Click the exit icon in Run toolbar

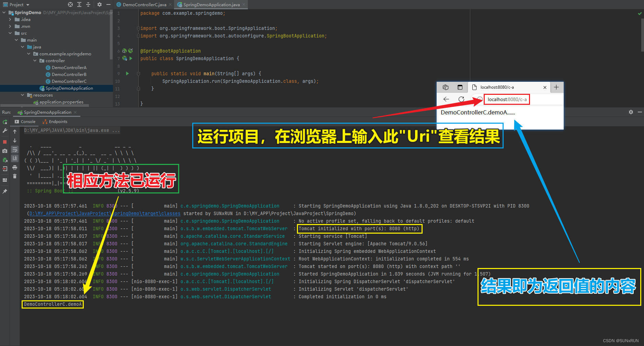(x=5, y=169)
